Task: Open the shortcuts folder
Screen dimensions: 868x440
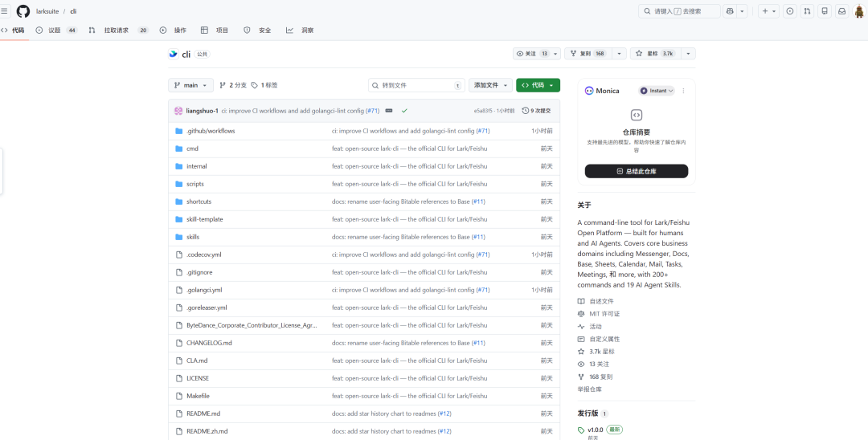Action: point(199,202)
